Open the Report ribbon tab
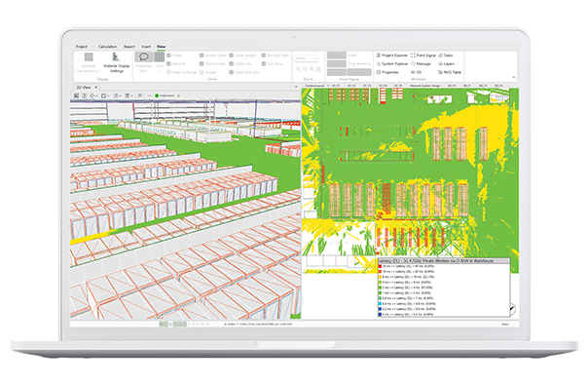This screenshot has width=588, height=384. [x=129, y=47]
